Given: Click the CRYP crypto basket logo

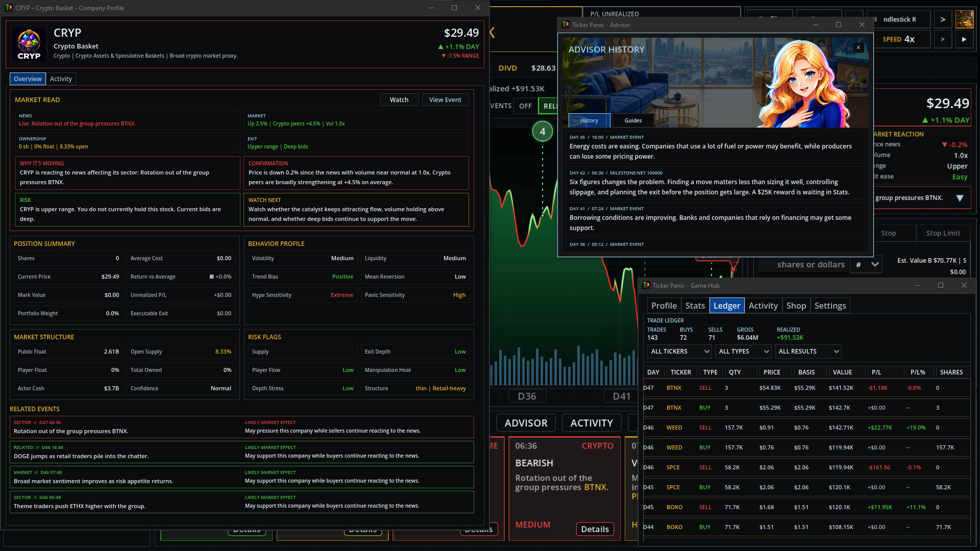Looking at the screenshot, I should click(29, 44).
